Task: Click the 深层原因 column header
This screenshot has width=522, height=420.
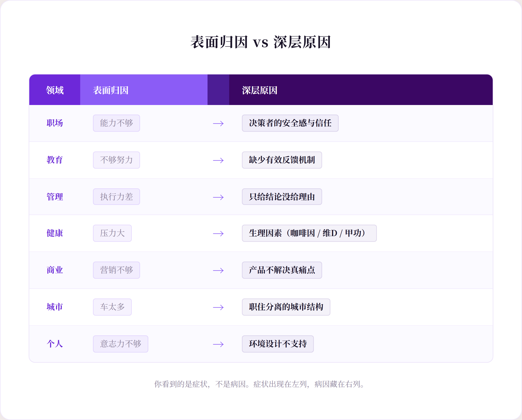Action: pos(361,90)
